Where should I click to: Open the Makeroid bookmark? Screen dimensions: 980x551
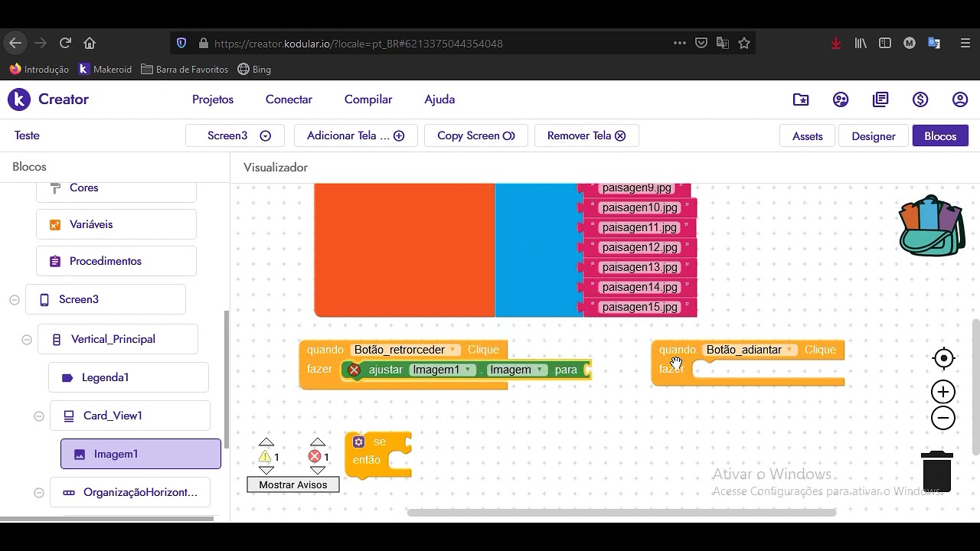[105, 69]
